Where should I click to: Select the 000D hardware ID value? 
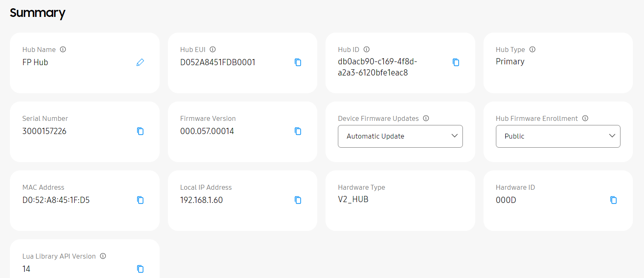[506, 200]
